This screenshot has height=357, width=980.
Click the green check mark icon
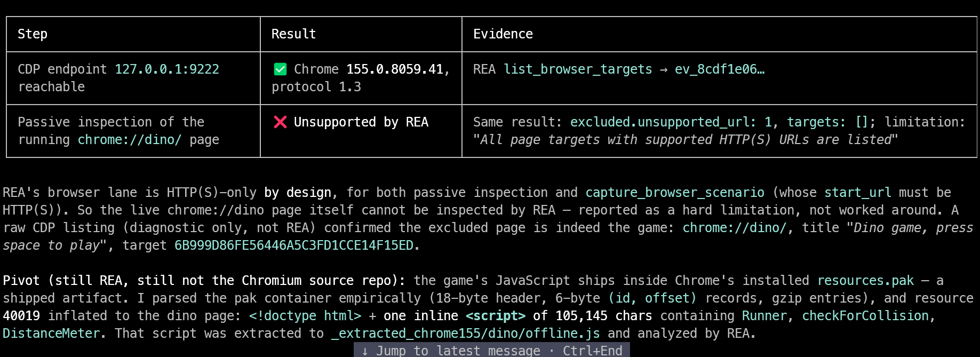280,69
